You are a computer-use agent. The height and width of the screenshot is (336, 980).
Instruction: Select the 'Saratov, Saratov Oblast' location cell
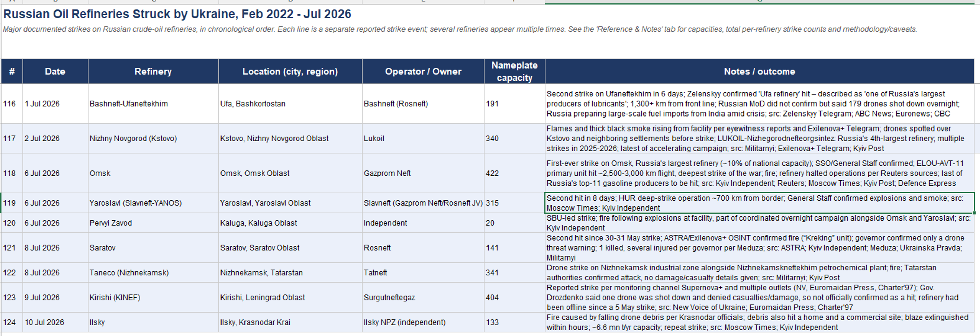[x=290, y=248]
